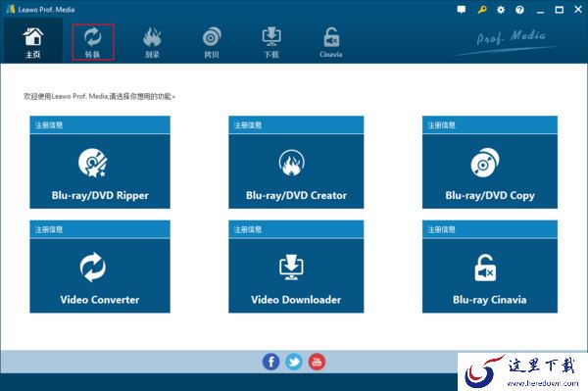Open the 拷贝 (Copy) disc tab
The height and width of the screenshot is (391, 588).
pos(212,42)
